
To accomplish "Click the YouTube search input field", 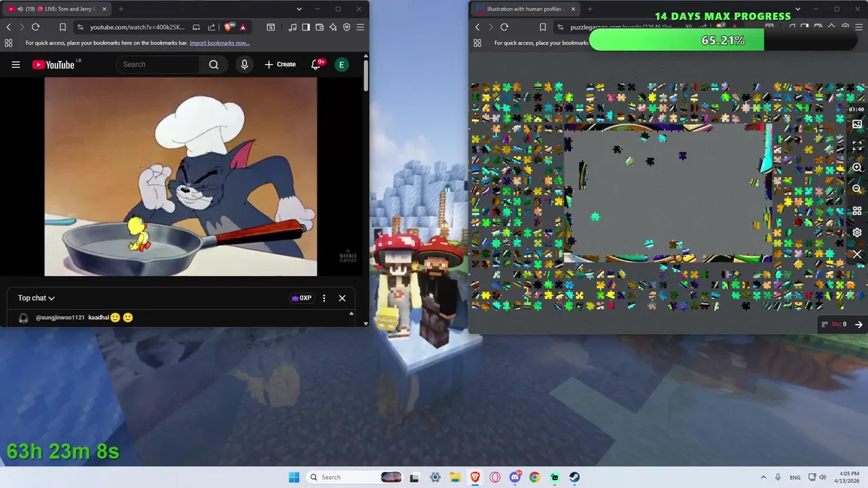I will pos(158,64).
